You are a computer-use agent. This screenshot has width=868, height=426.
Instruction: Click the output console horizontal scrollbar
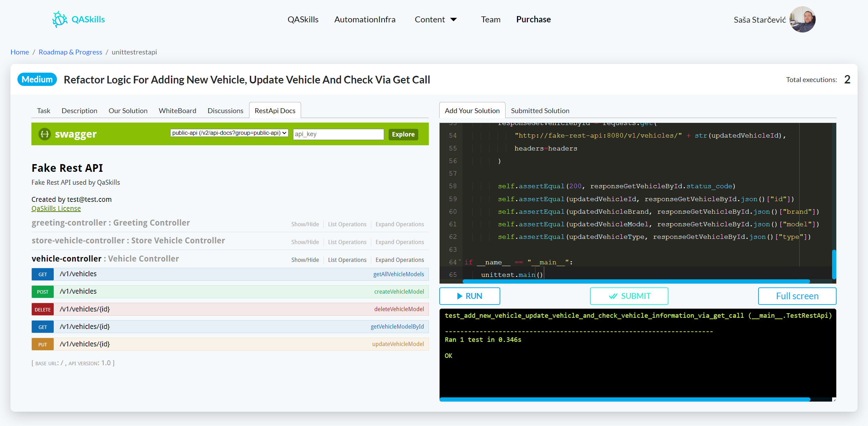[625, 399]
